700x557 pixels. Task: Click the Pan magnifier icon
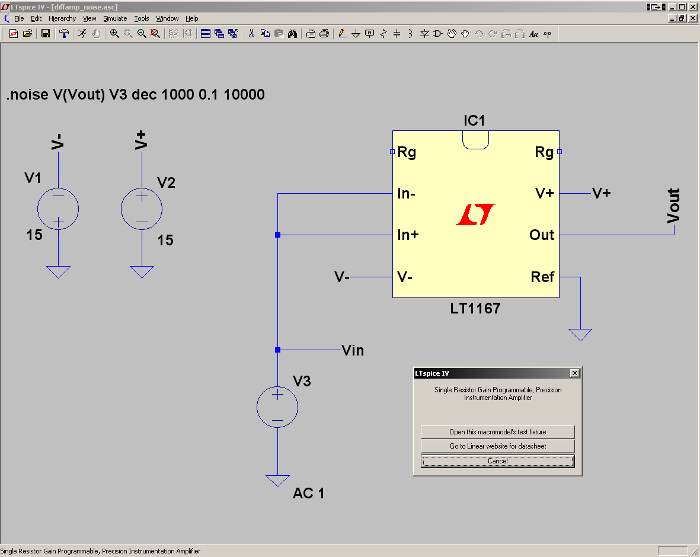(x=128, y=34)
